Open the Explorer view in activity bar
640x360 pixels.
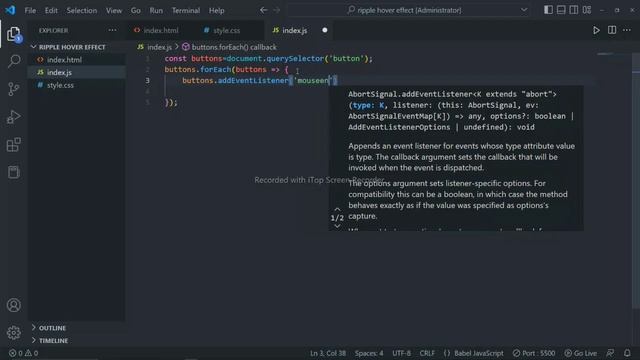(x=13, y=34)
